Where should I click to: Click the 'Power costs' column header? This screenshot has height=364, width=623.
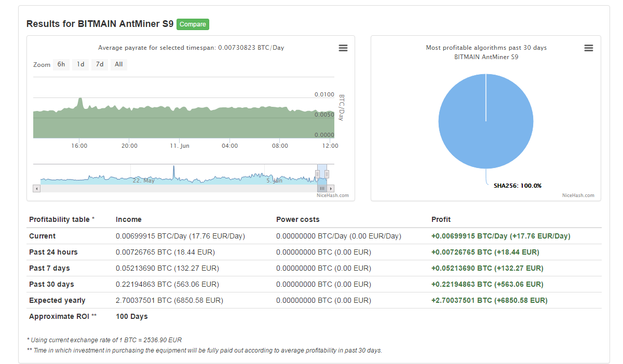pos(298,219)
